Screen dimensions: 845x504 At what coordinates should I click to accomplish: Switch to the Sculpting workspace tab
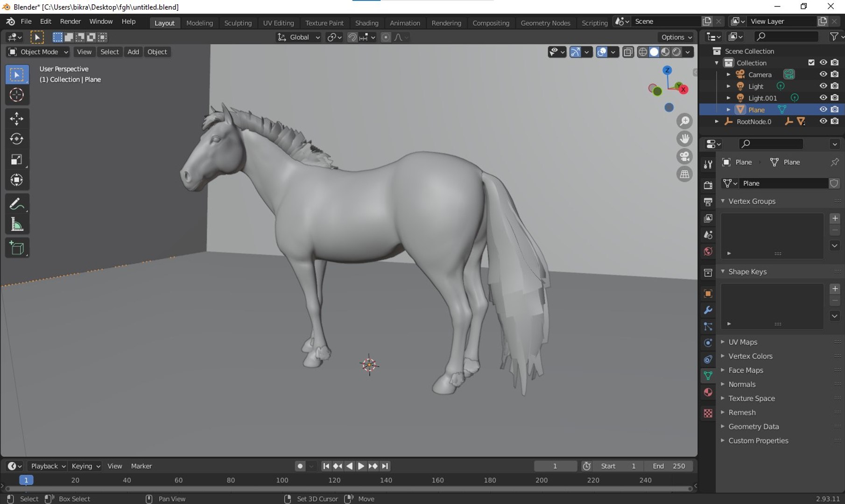click(238, 23)
